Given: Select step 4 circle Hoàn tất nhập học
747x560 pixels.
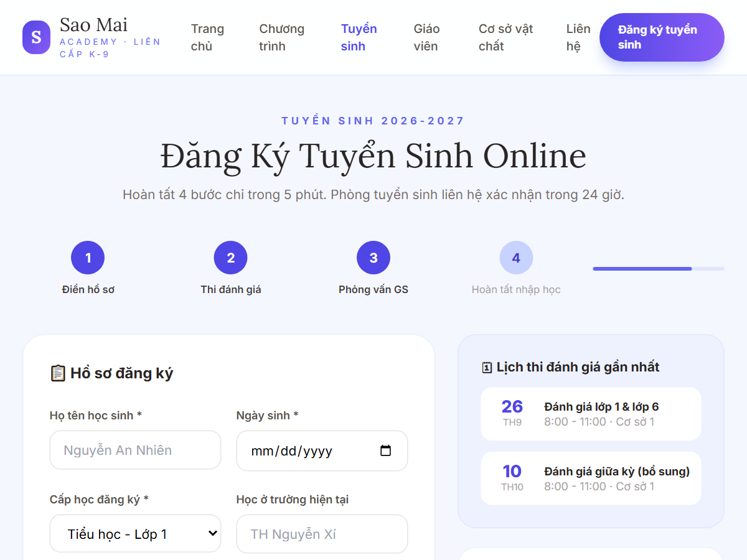Looking at the screenshot, I should pos(516,258).
